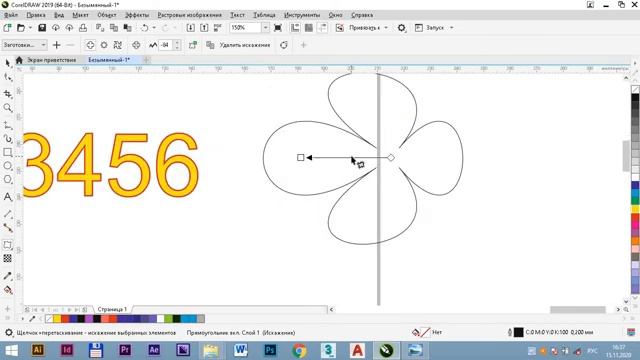
Task: Activate the Zoom magnifier tool
Action: click(x=7, y=108)
